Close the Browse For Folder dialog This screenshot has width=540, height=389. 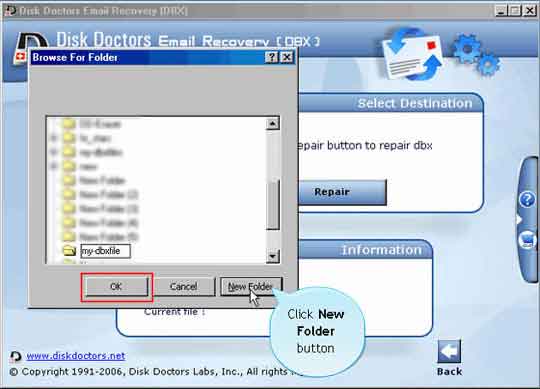(x=287, y=57)
